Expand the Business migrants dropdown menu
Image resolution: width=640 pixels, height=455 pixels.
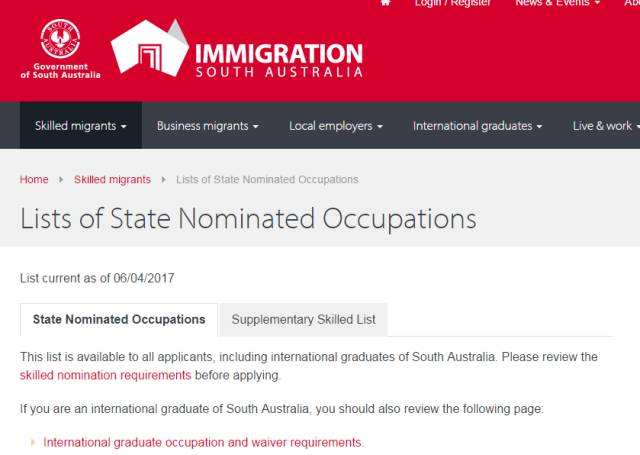point(207,126)
